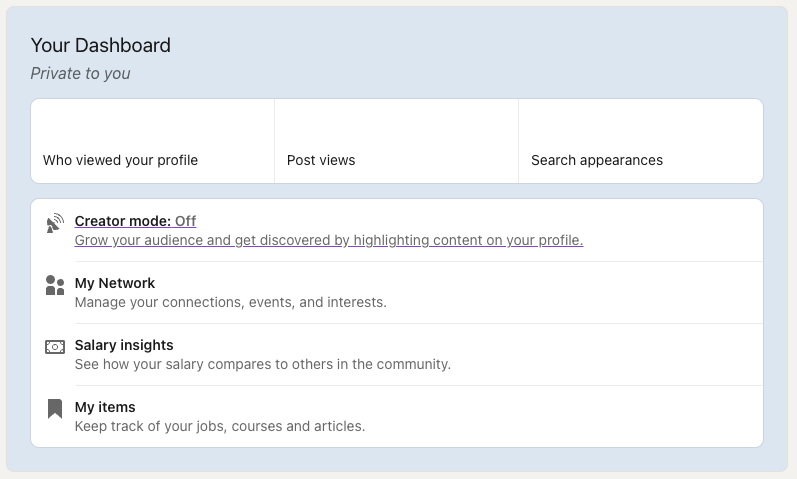The width and height of the screenshot is (797, 479).
Task: Open Who viewed your profile stats
Action: 152,141
